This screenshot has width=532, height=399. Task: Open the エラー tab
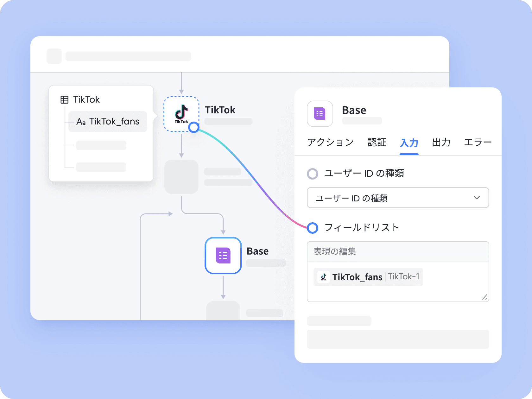(x=478, y=142)
